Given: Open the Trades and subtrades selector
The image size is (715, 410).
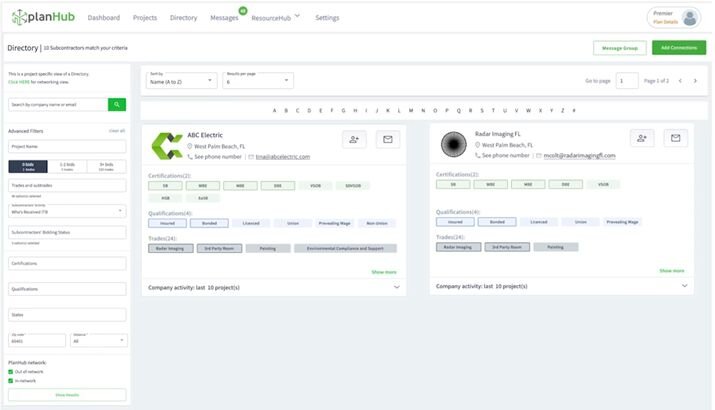Looking at the screenshot, I should [x=67, y=185].
